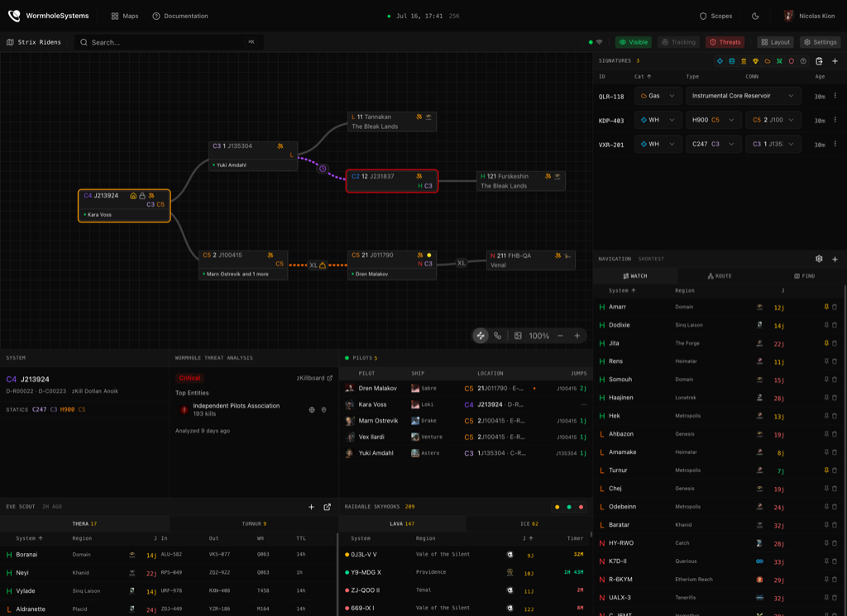The image size is (847, 616).
Task: Expand H900 C5 wormhole type dropdown
Action: (713, 120)
